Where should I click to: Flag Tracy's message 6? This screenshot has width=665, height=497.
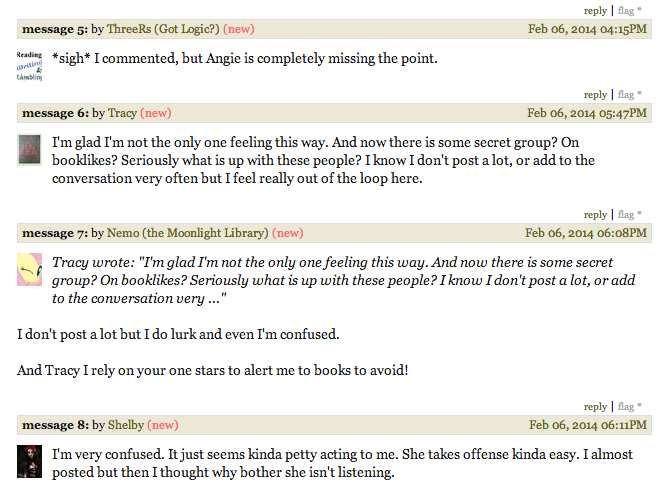(627, 214)
